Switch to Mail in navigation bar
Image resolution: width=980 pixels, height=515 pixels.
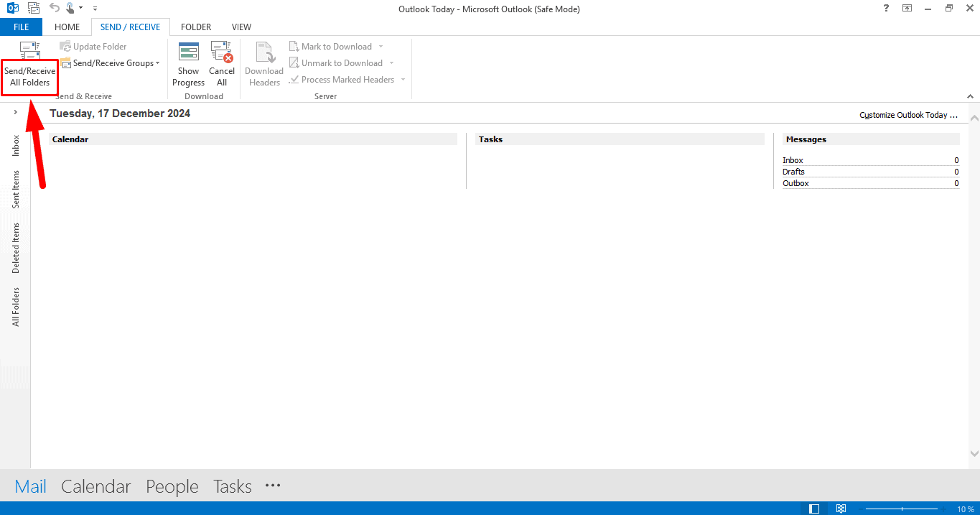point(31,486)
